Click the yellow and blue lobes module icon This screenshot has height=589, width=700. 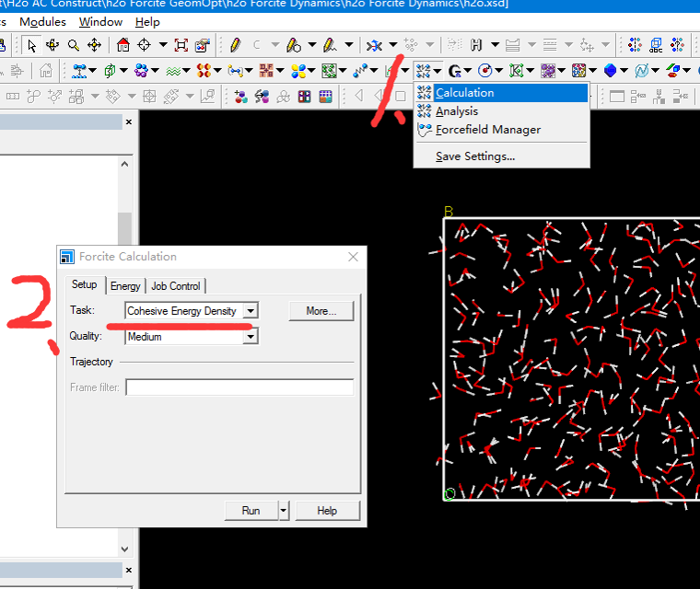pos(298,71)
